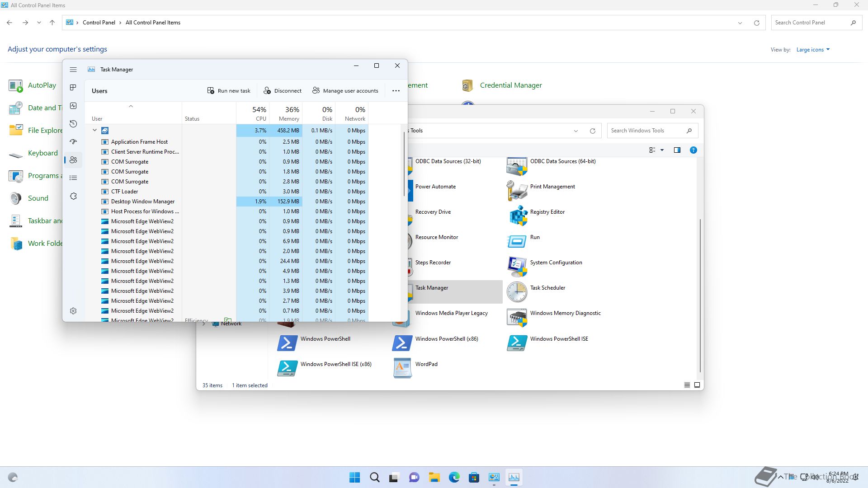Switch Windows Tools to large thumbnails view
Image resolution: width=868 pixels, height=488 pixels.
point(697,385)
